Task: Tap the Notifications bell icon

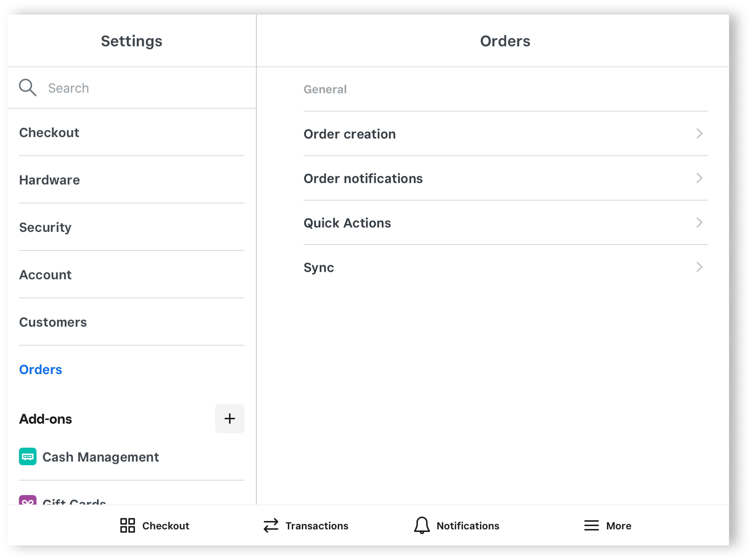Action: [422, 525]
